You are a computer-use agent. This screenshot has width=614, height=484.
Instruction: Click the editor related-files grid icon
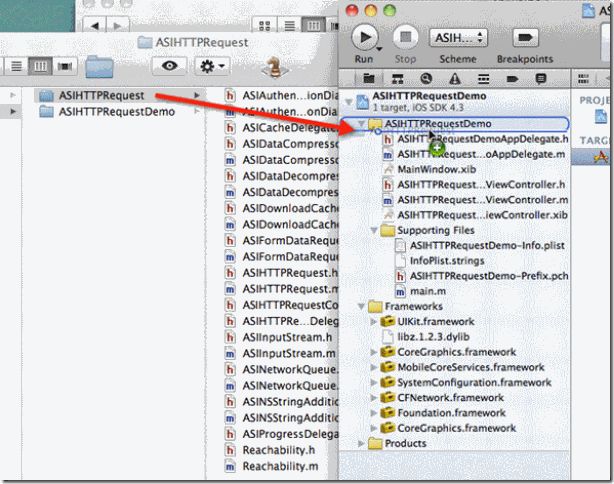(583, 79)
